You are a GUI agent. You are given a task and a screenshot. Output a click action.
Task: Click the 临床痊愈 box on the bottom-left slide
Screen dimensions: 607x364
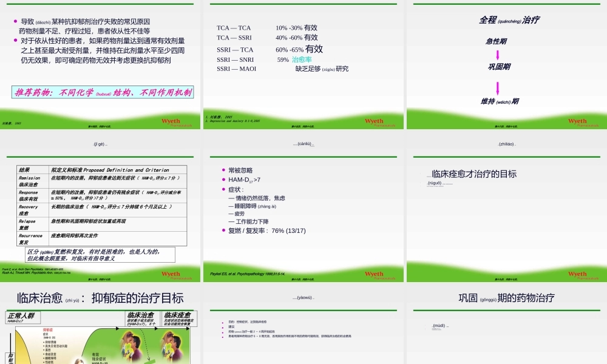tap(177, 317)
